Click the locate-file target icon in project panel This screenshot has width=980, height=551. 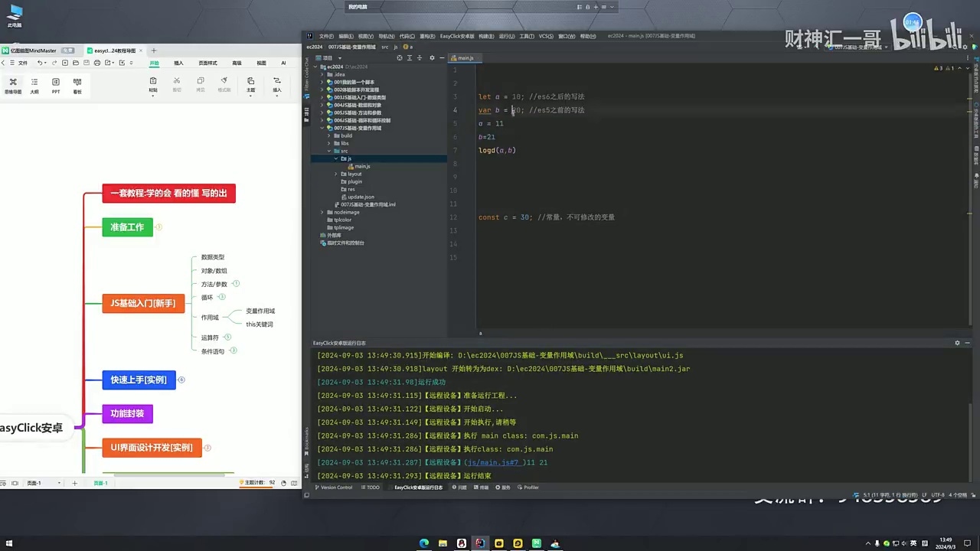point(399,58)
